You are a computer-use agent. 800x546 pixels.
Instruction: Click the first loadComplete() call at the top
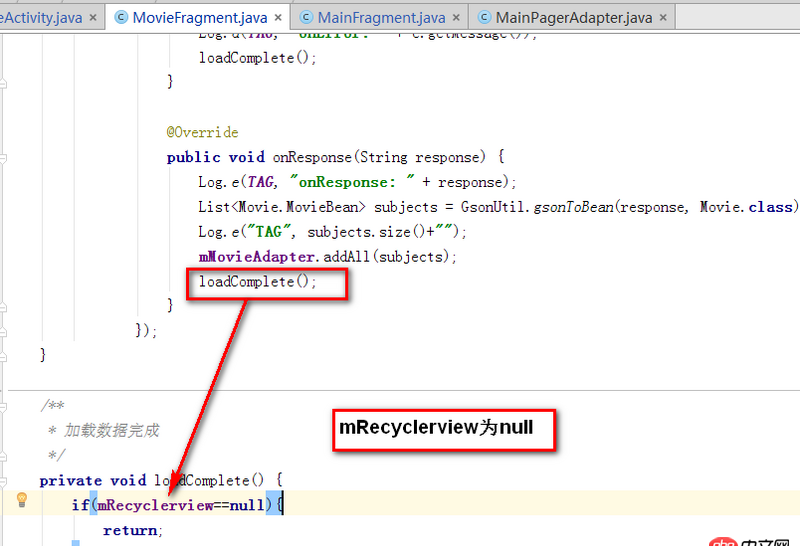point(258,58)
